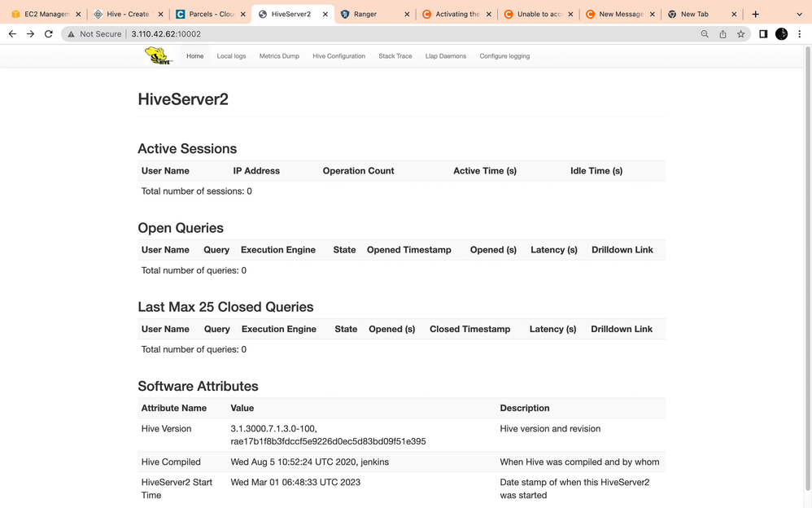This screenshot has height=508, width=812.
Task: Close the Parcels - Cloudera tab
Action: click(x=243, y=14)
